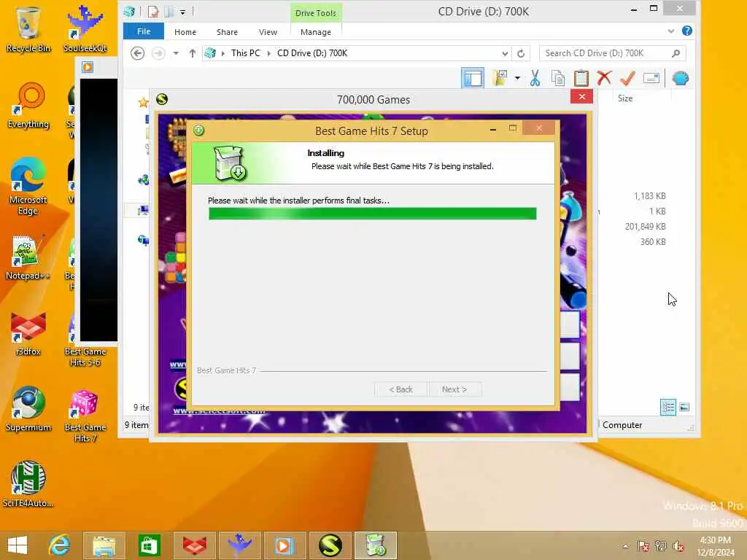Viewport: 747px width, 560px height.
Task: Click the Drive Tools contextual tab header
Action: click(315, 13)
